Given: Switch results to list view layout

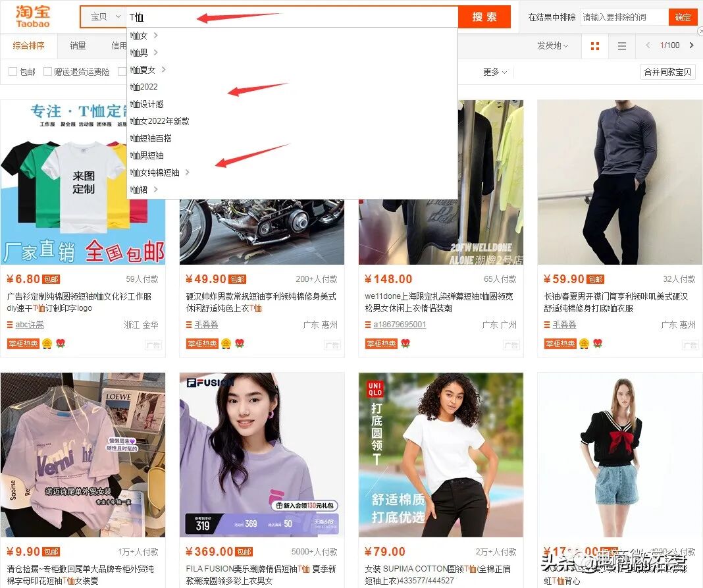Looking at the screenshot, I should pos(621,45).
